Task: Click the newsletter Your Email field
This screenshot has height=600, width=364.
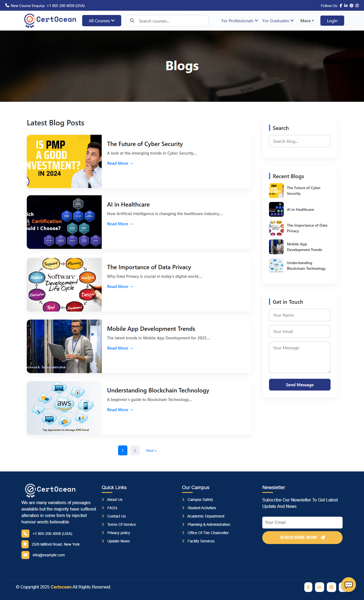Action: 302,522
